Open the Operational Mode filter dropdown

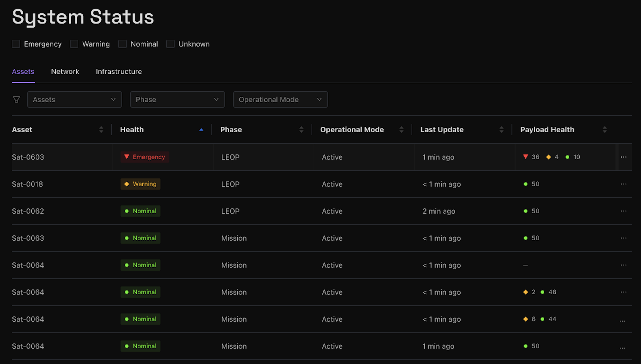click(280, 99)
